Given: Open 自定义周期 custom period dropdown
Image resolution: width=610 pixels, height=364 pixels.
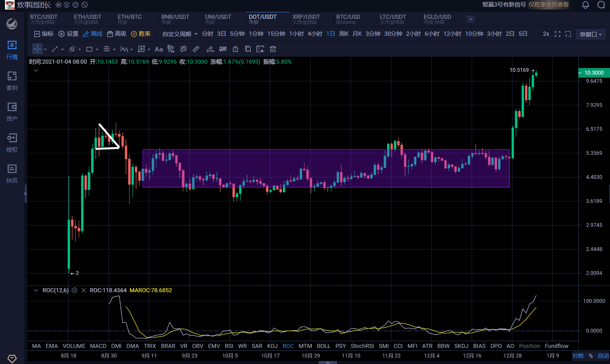Looking at the screenshot, I should point(180,34).
